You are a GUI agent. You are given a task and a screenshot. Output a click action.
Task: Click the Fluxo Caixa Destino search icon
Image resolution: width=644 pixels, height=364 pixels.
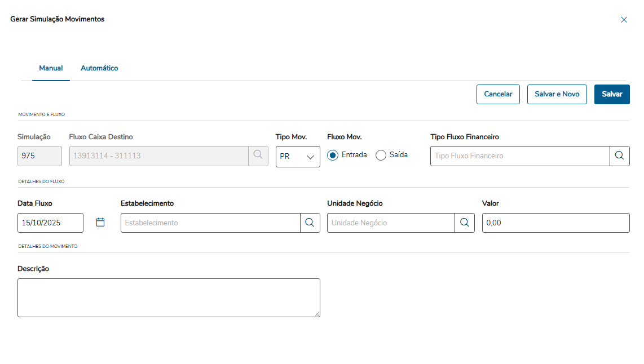(258, 156)
